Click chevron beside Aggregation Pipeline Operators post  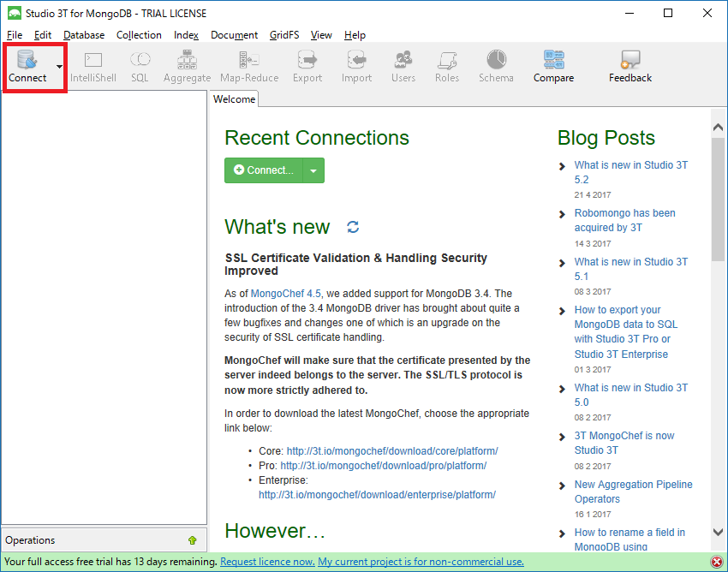pyautogui.click(x=562, y=486)
